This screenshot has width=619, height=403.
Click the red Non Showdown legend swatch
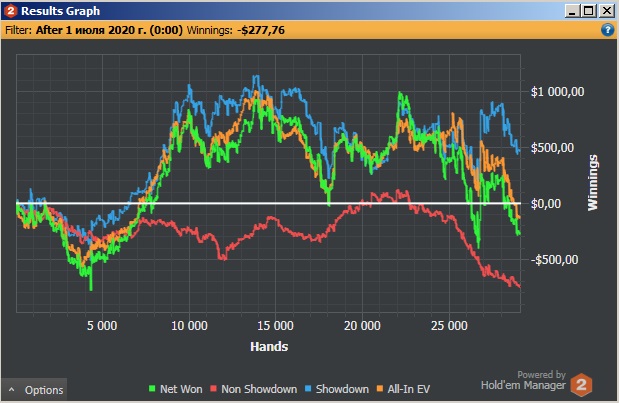point(213,389)
